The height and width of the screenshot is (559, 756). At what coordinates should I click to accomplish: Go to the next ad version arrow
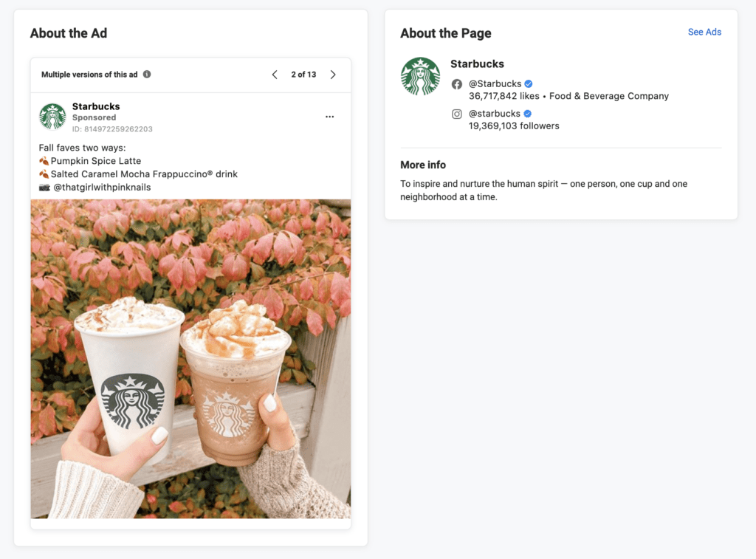pos(333,75)
